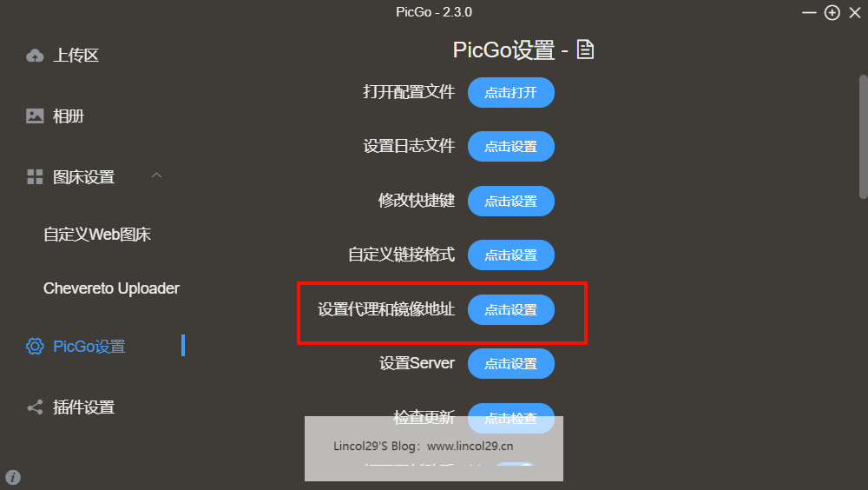The height and width of the screenshot is (490, 868).
Task: Open the document icon next to PicGo设置 title
Action: [585, 50]
